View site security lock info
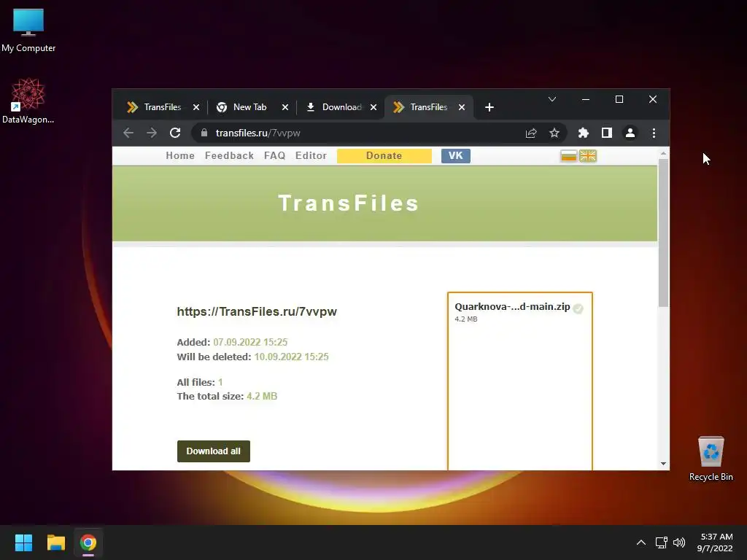Viewport: 747px width, 560px height. click(204, 133)
